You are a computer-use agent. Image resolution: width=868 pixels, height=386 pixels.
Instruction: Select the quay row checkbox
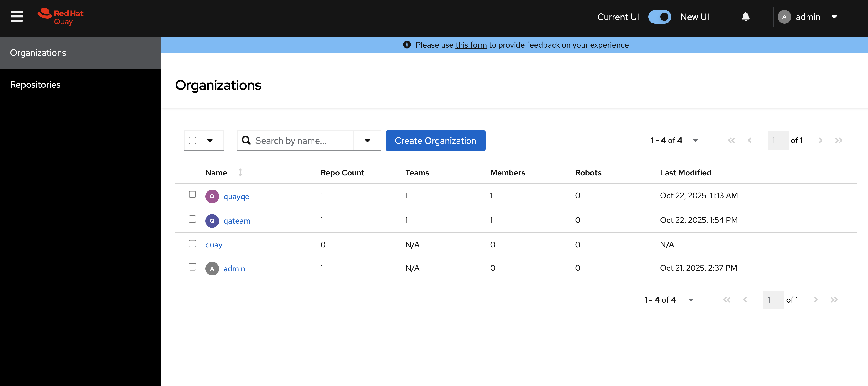coord(192,243)
